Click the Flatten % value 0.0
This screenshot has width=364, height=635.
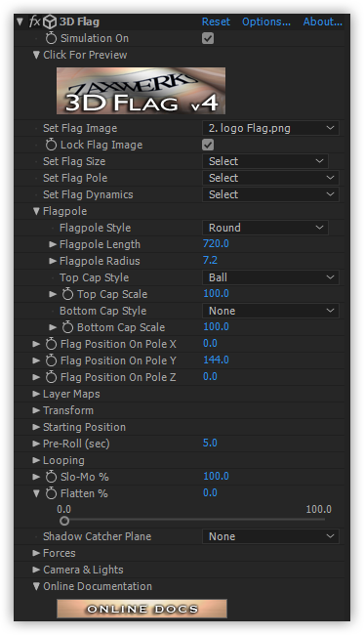click(211, 492)
